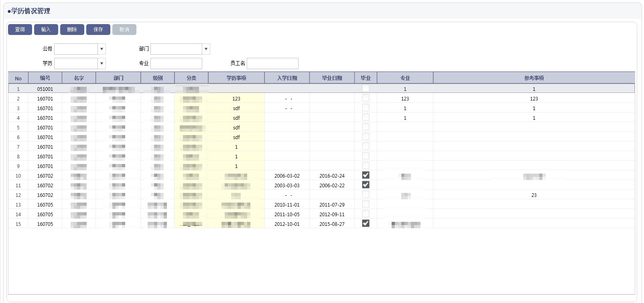This screenshot has width=644, height=303.
Task: Uncheck the 毕业 checkbox in row 10
Action: pos(366,175)
